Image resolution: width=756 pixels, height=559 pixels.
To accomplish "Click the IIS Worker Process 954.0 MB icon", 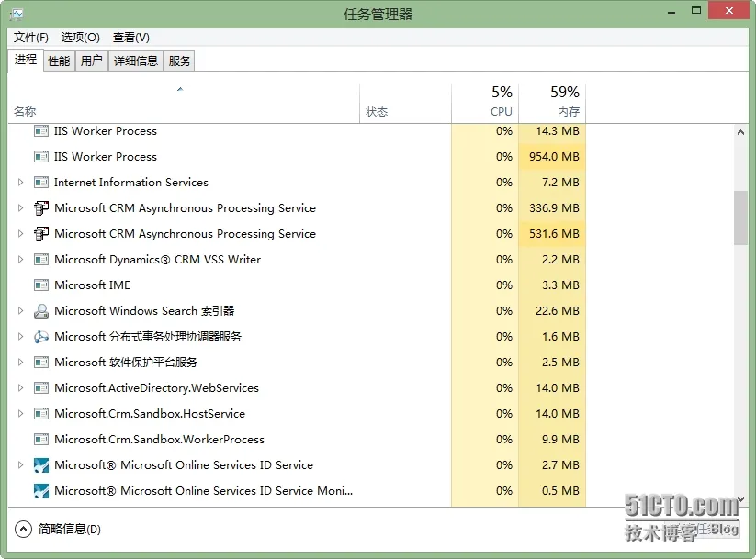I will pyautogui.click(x=41, y=157).
